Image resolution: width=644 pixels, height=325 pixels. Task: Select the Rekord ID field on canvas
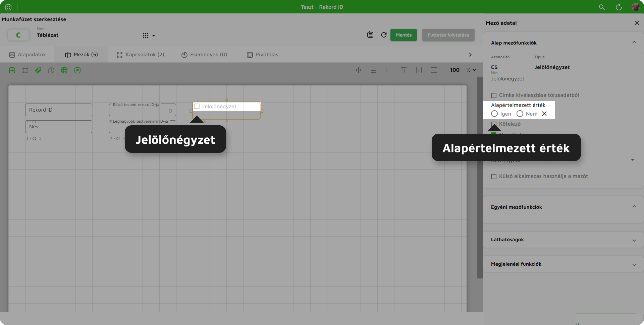click(59, 110)
